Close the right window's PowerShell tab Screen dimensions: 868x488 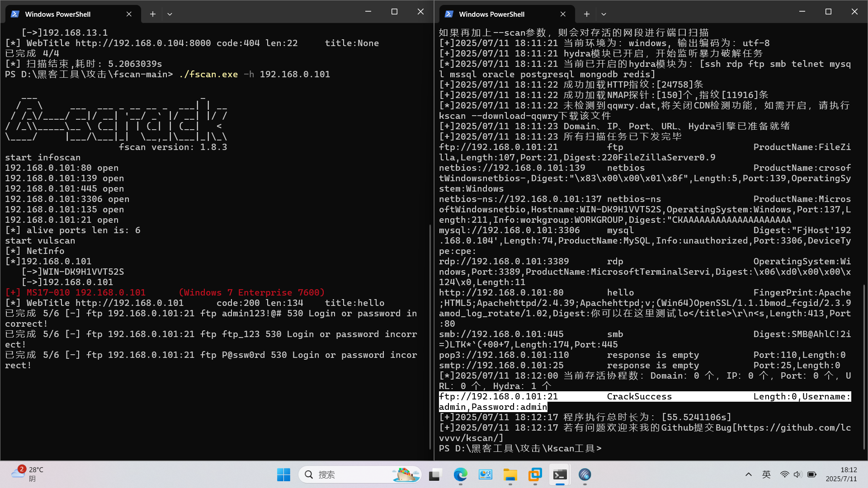(563, 14)
